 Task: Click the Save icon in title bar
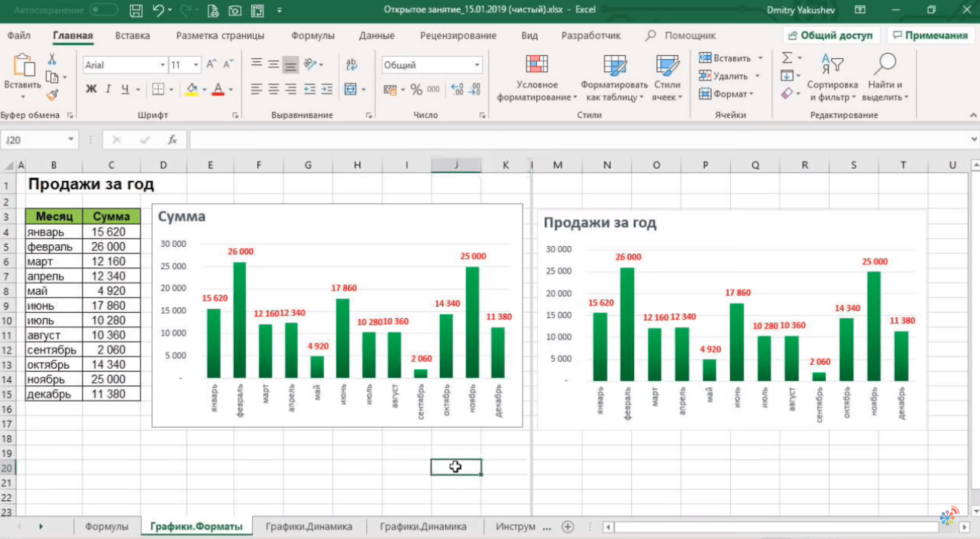click(136, 10)
